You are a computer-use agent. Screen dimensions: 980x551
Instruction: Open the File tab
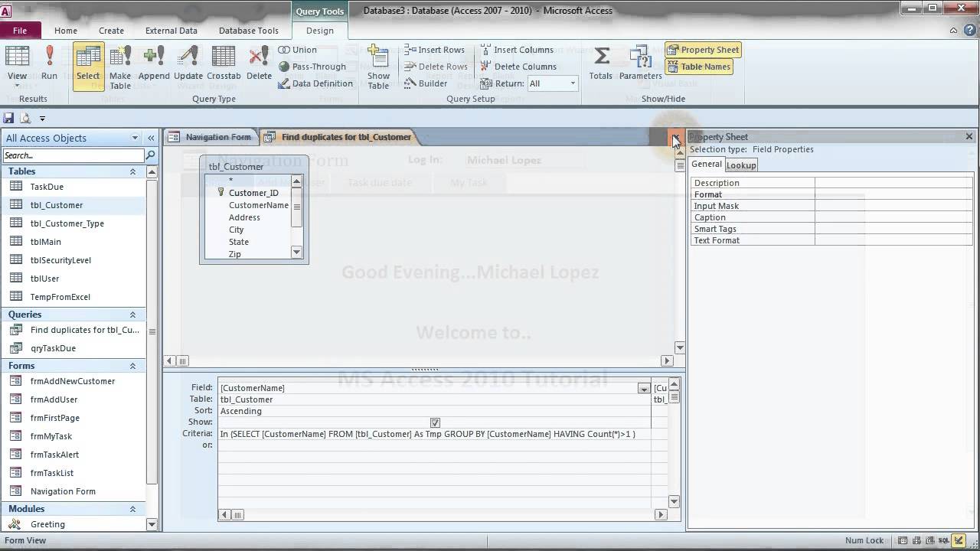click(x=20, y=31)
